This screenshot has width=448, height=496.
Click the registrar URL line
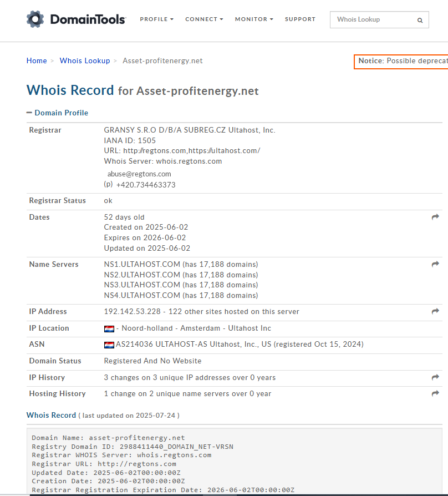182,151
